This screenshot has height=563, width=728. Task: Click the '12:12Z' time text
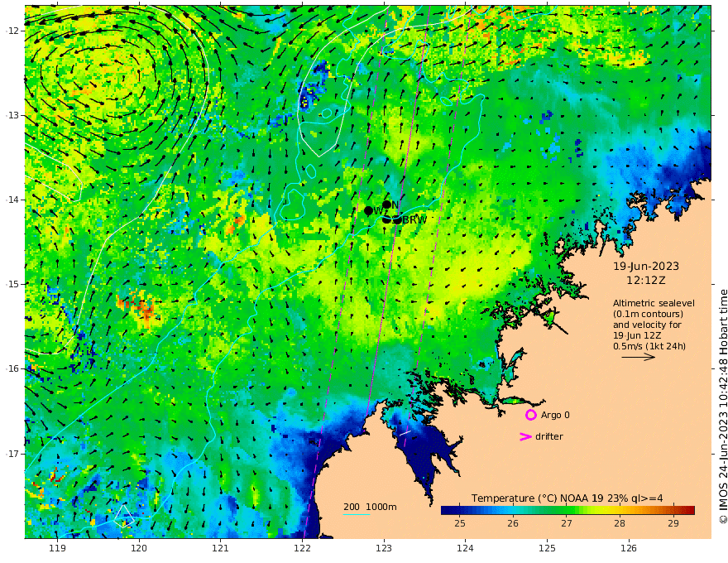[646, 281]
